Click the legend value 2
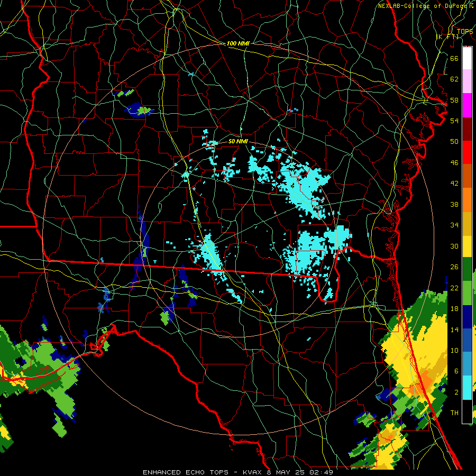Viewport: 476px width, 476px height. tap(456, 392)
